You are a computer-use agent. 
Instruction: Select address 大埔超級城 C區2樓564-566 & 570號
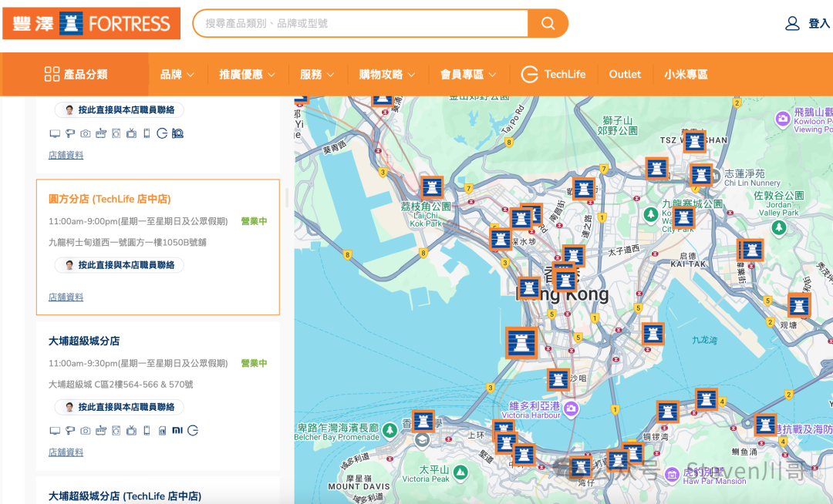click(120, 385)
